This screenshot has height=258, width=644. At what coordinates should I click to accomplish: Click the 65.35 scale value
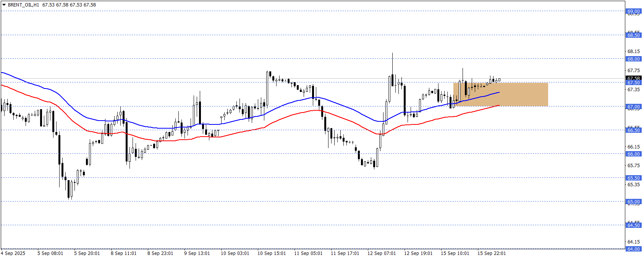coord(633,184)
